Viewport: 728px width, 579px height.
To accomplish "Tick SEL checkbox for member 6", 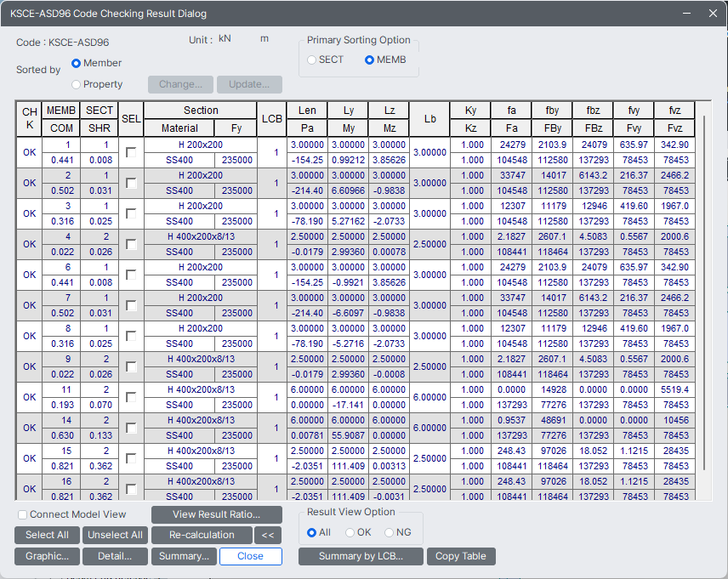I will tap(131, 275).
